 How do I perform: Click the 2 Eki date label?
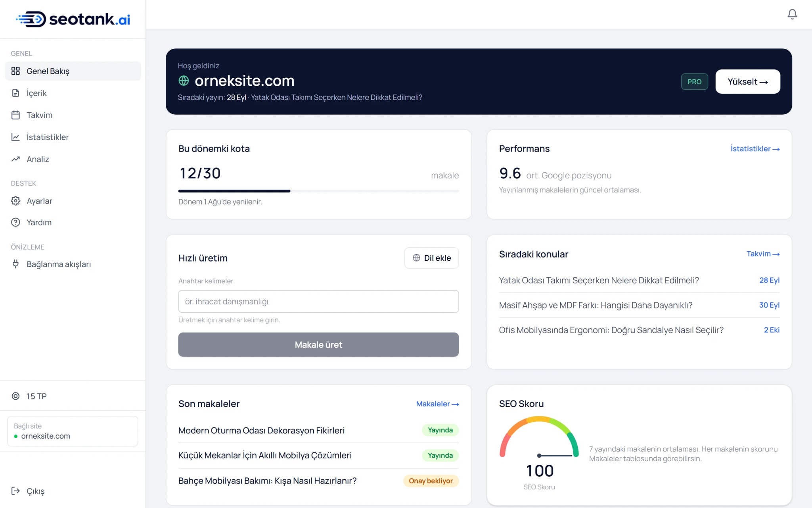772,330
